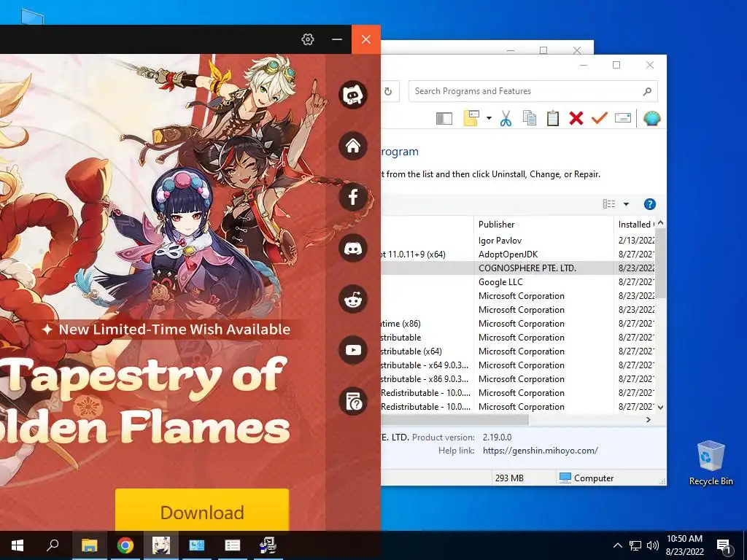Open the HoYoLAB community icon
747x560 pixels.
[x=353, y=95]
